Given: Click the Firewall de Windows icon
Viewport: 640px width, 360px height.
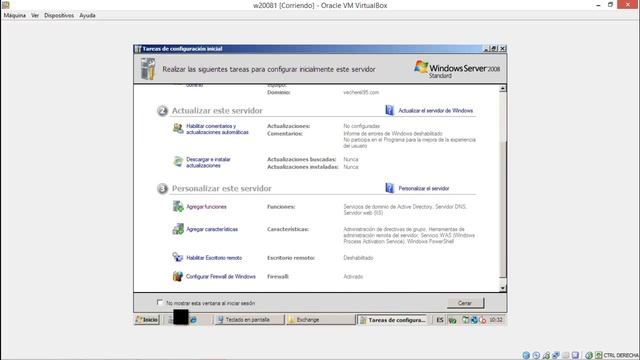Looking at the screenshot, I should point(178,276).
